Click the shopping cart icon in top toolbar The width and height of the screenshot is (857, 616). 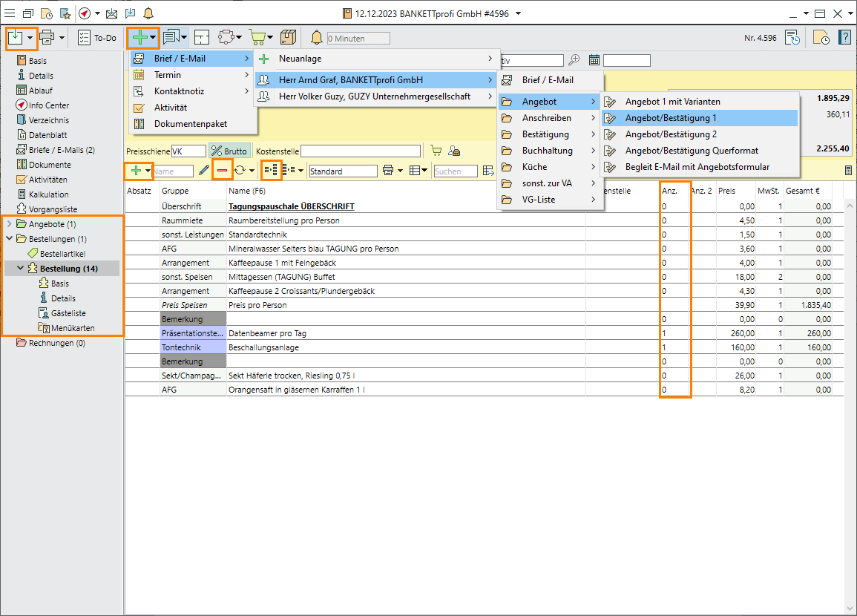(257, 37)
